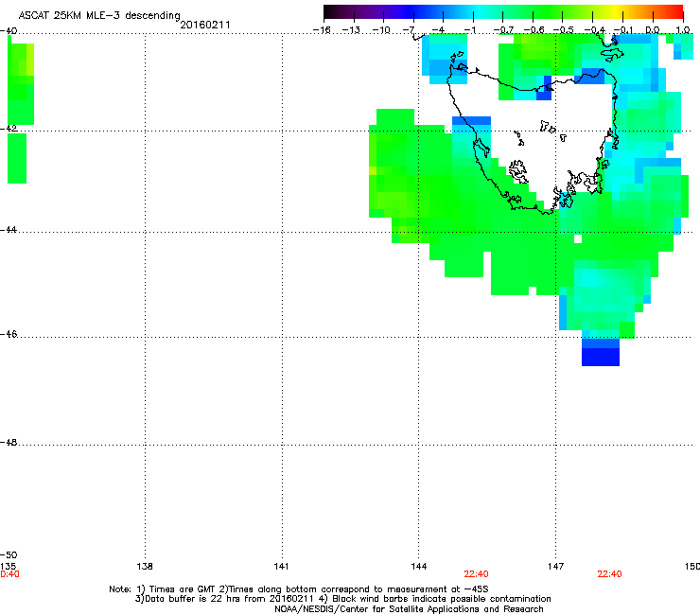Click the color bar label '-0.4'
The width and height of the screenshot is (700, 615).
[x=594, y=30]
